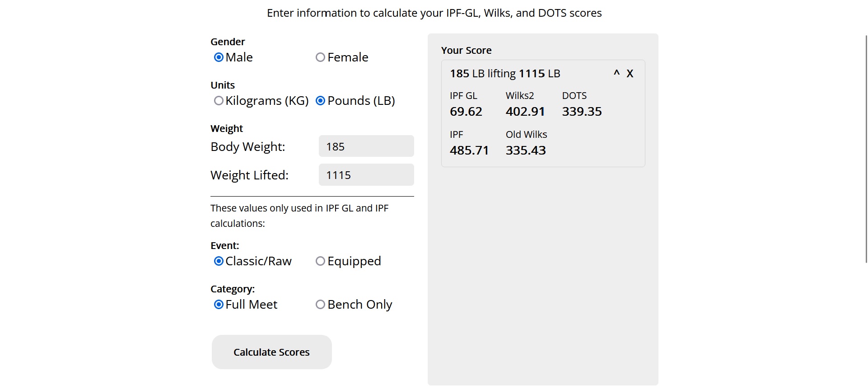Click the DOTS score value 339.35
868x390 pixels.
[582, 112]
